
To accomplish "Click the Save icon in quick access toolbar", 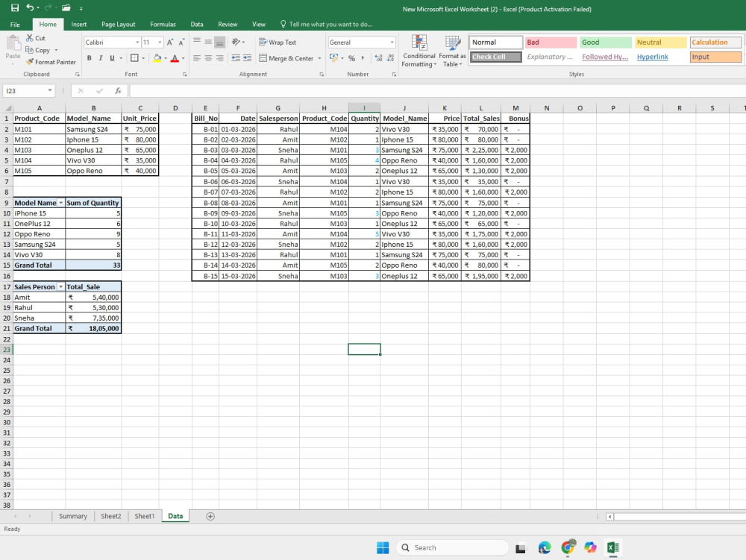I will point(15,7).
